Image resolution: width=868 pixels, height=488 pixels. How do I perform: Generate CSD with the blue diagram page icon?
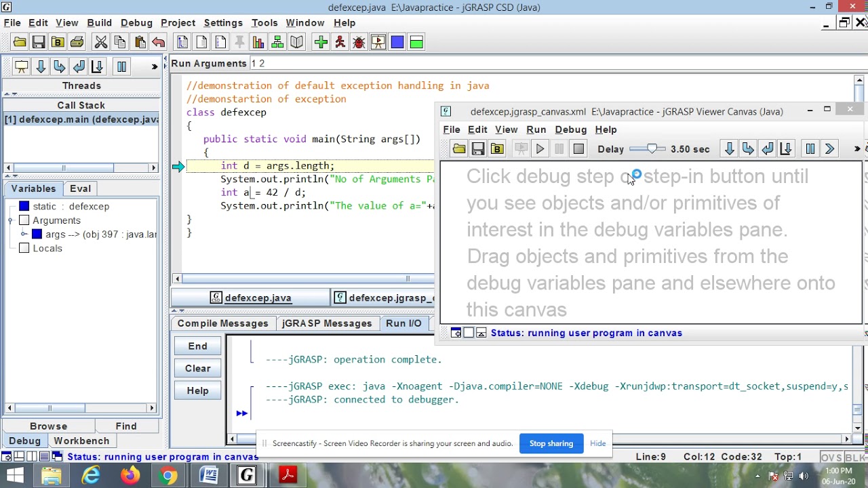182,43
